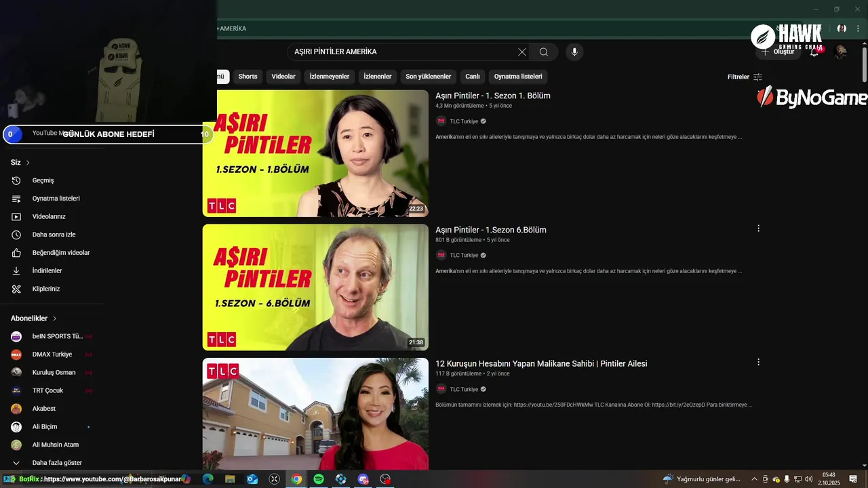Show hidden system tray icons

coord(754,479)
